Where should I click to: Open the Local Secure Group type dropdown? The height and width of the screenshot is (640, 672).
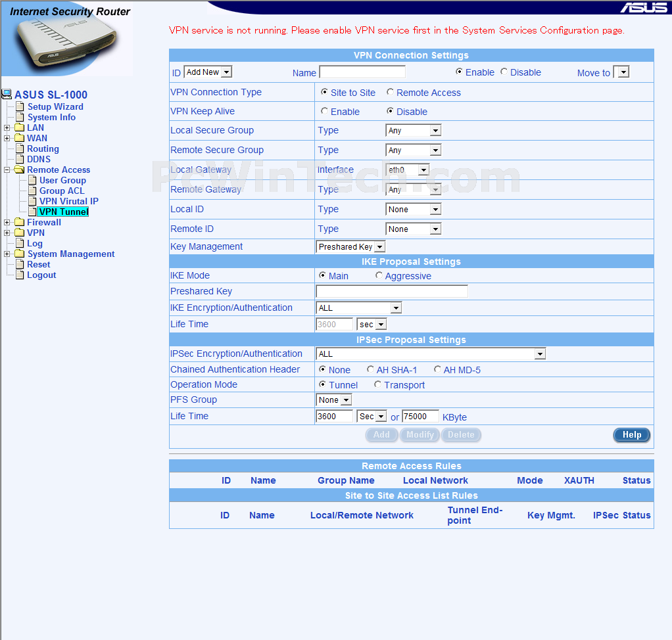(414, 130)
